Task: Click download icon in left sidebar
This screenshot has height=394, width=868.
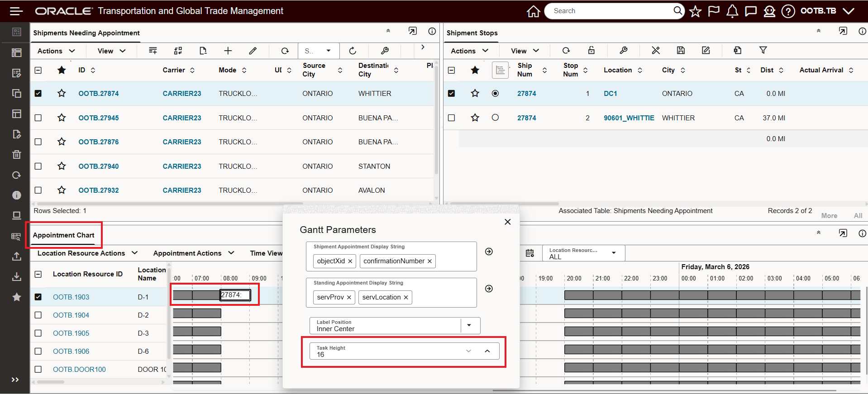Action: (17, 276)
